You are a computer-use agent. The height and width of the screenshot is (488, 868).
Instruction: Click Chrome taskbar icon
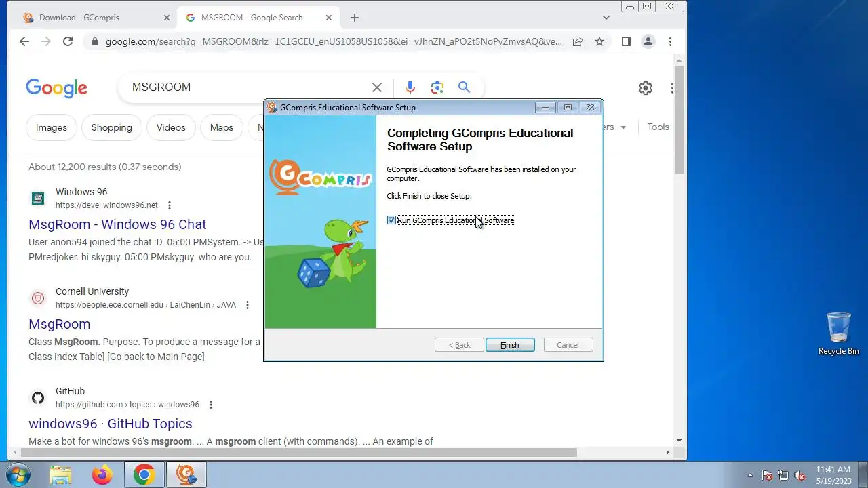point(144,474)
